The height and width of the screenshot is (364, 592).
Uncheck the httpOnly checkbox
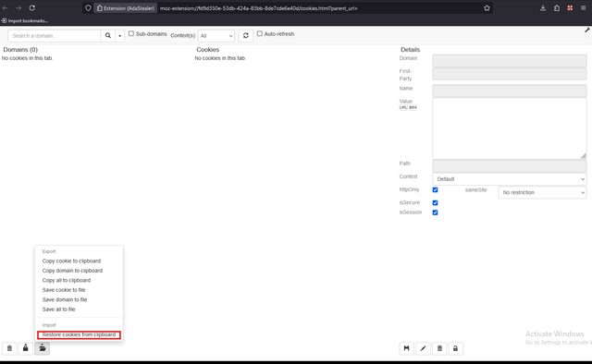[435, 189]
